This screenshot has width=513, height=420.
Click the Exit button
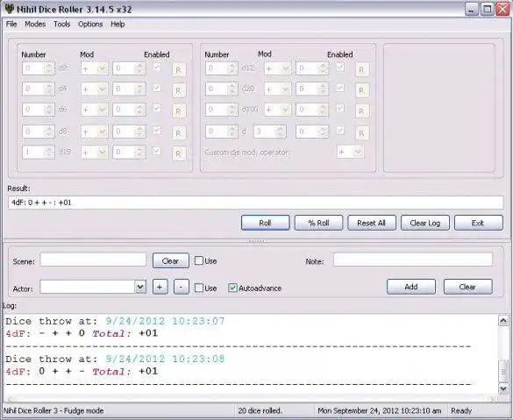478,223
